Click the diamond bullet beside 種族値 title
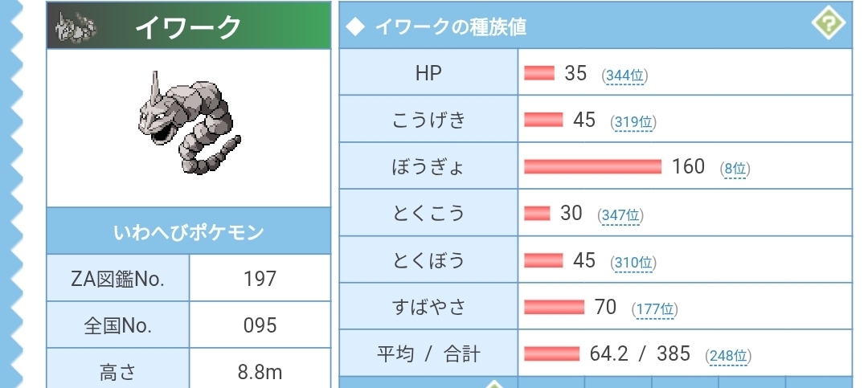Image resolution: width=868 pixels, height=388 pixels. pos(355,27)
